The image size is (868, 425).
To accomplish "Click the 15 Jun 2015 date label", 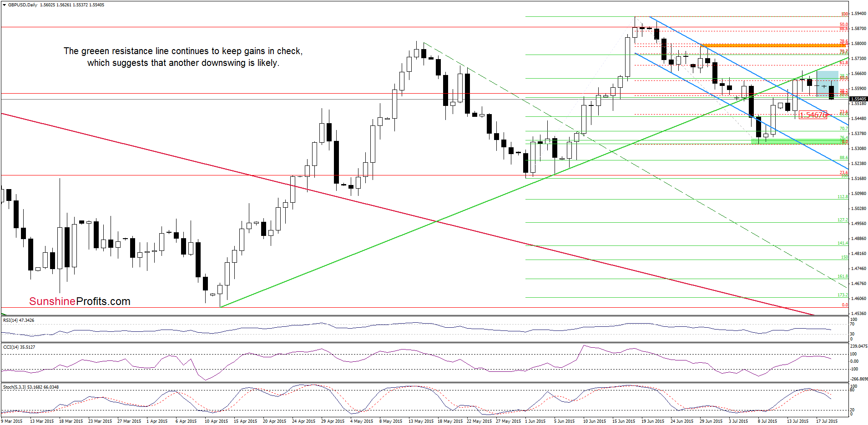I will (624, 421).
